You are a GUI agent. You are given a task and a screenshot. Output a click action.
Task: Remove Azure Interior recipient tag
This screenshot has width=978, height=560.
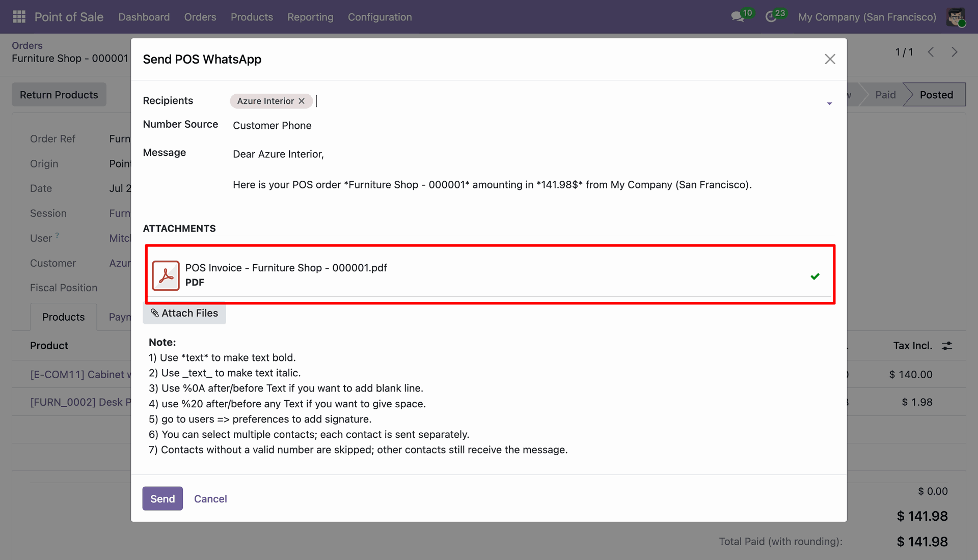(x=302, y=101)
